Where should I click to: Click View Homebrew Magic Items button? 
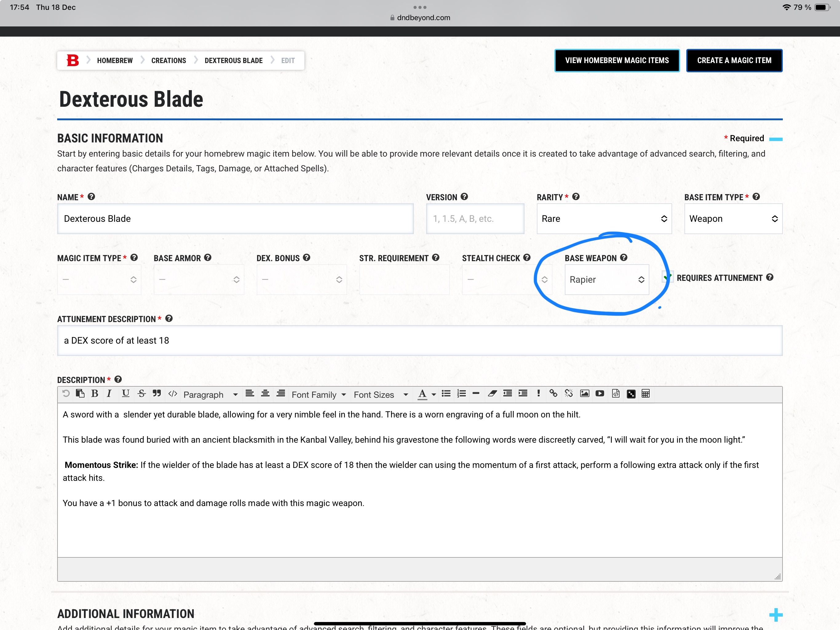pyautogui.click(x=617, y=61)
